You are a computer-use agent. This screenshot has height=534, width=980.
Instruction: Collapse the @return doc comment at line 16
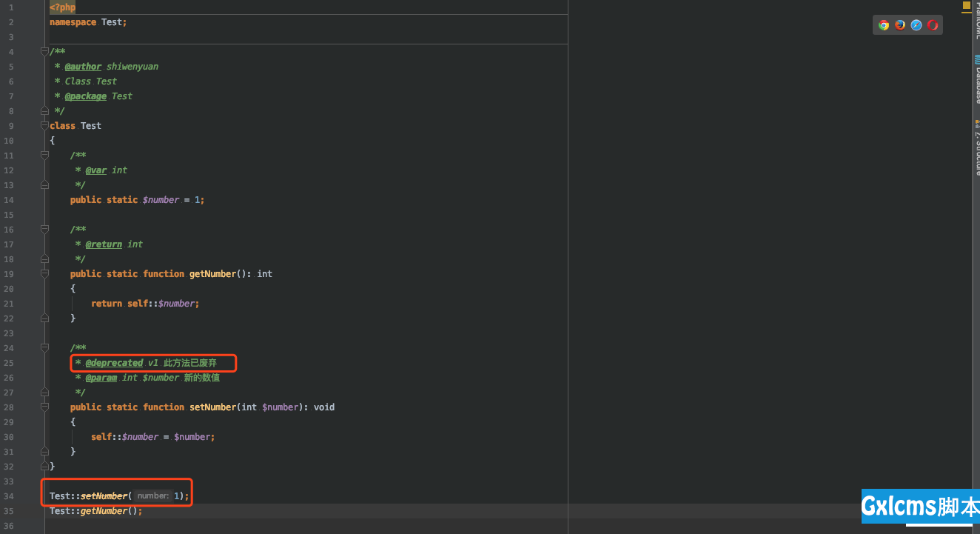[44, 230]
